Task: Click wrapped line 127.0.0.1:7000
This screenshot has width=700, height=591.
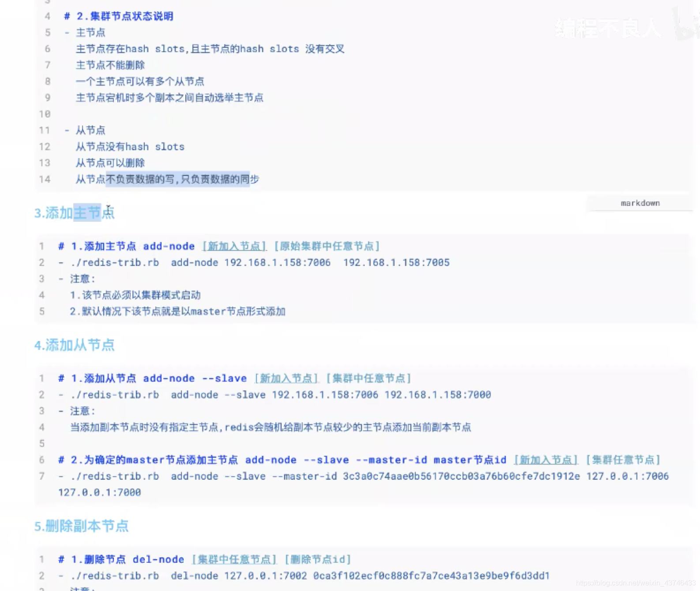Action: [x=100, y=492]
